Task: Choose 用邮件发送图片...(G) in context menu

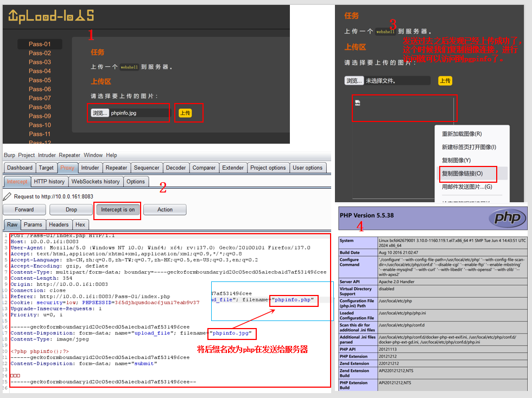Action: tap(467, 187)
